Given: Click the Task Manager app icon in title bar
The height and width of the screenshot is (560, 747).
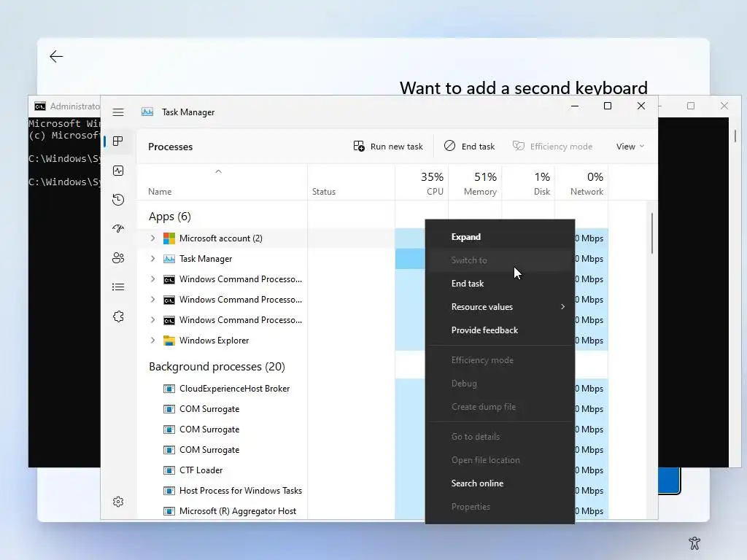Looking at the screenshot, I should pos(147,112).
